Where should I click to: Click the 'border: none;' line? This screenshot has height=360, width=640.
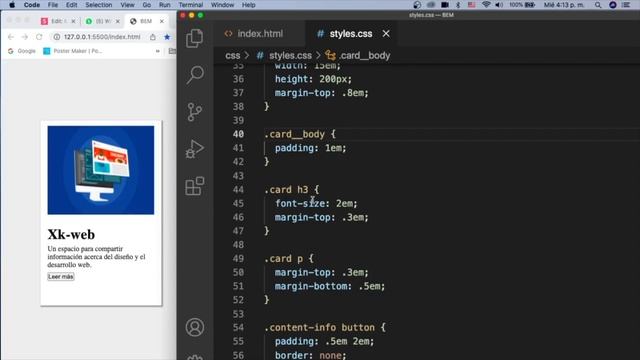(x=310, y=355)
